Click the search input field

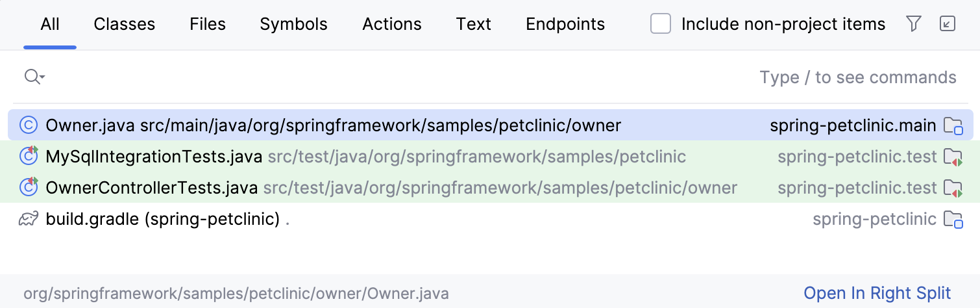389,77
